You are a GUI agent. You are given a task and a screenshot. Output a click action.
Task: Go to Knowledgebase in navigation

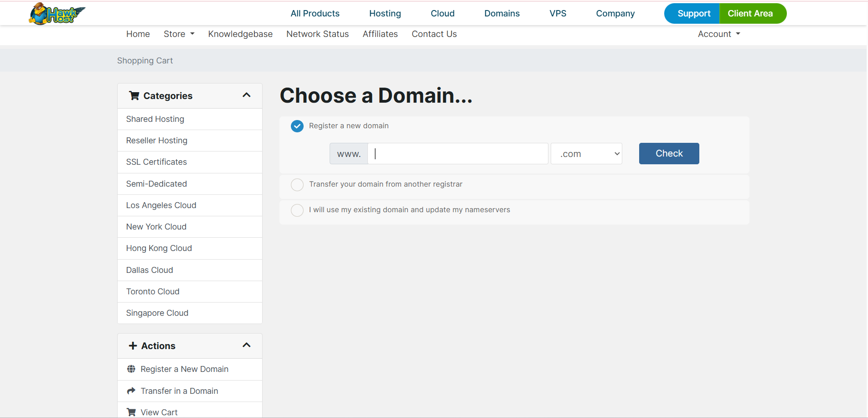click(240, 34)
